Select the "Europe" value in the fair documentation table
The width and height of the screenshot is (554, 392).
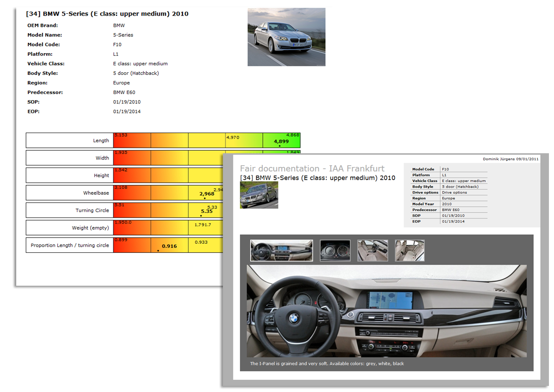(448, 198)
